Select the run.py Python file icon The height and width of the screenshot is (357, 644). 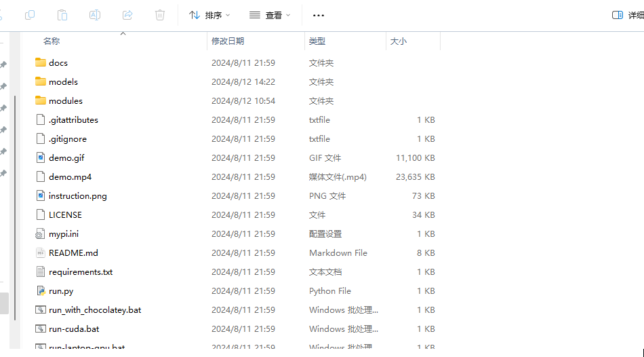[41, 290]
